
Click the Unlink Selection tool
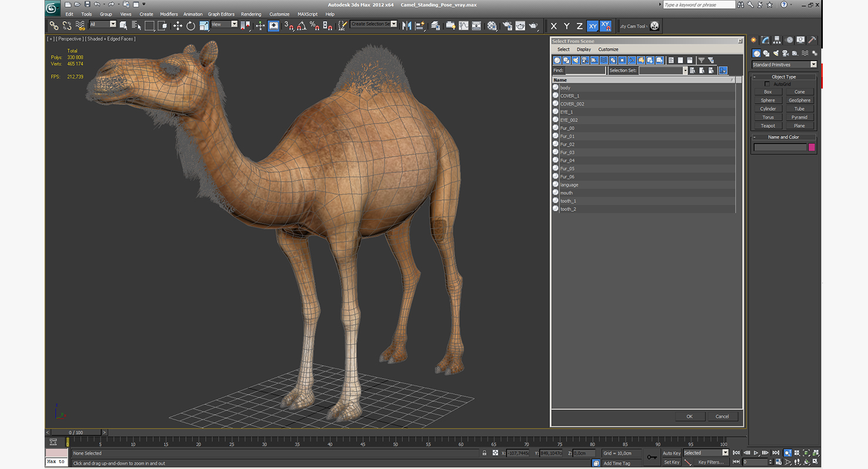[x=67, y=26]
